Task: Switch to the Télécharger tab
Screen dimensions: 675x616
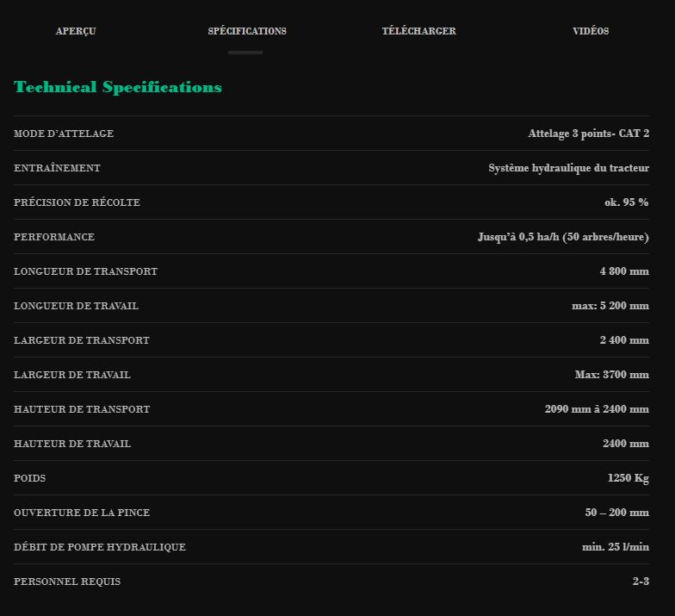Action: (418, 31)
